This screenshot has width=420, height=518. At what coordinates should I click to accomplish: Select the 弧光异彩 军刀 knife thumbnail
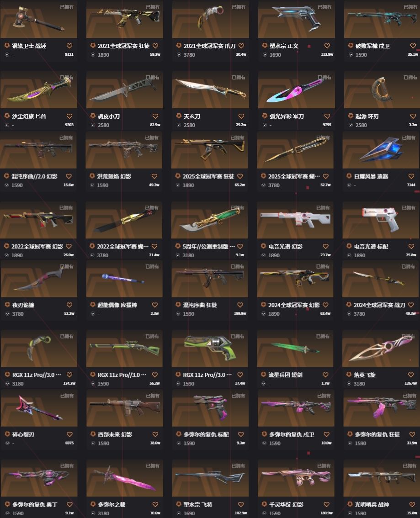[x=296, y=90]
